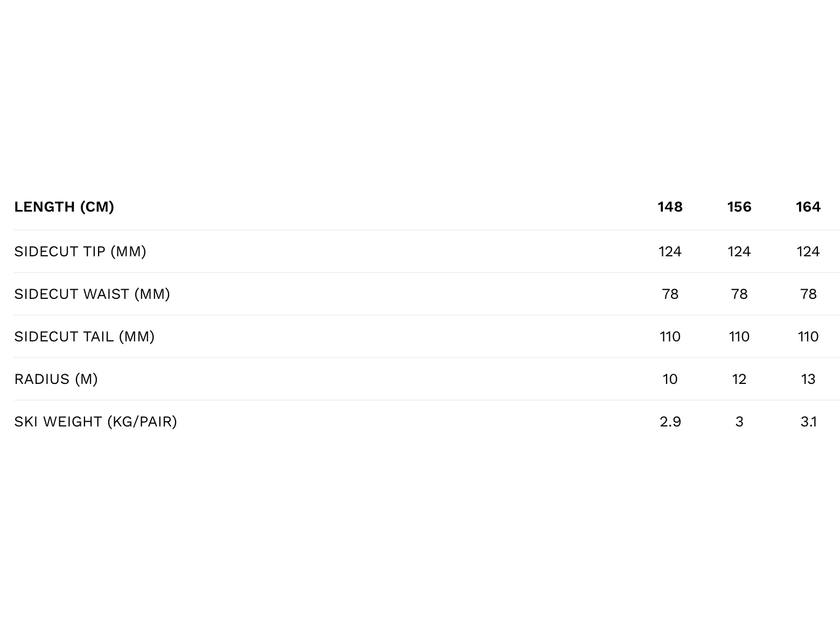
Task: Click the SIDECUT WAIST (MM) row label
Action: point(92,294)
